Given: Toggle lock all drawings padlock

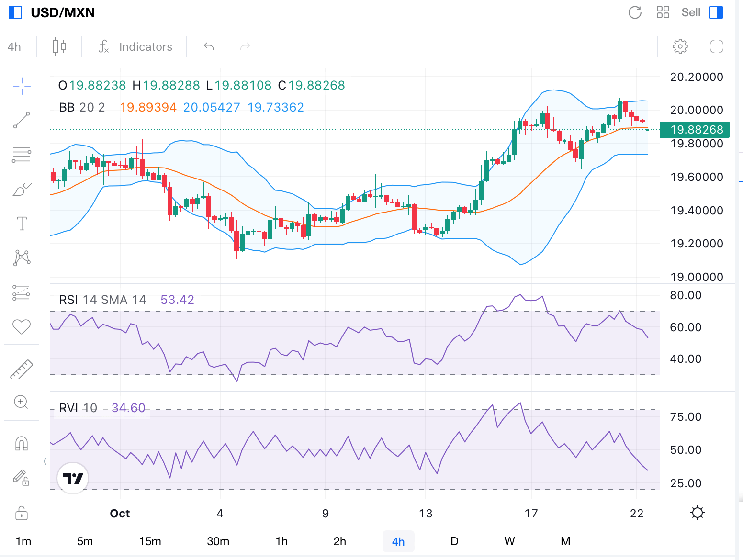Looking at the screenshot, I should [22, 513].
